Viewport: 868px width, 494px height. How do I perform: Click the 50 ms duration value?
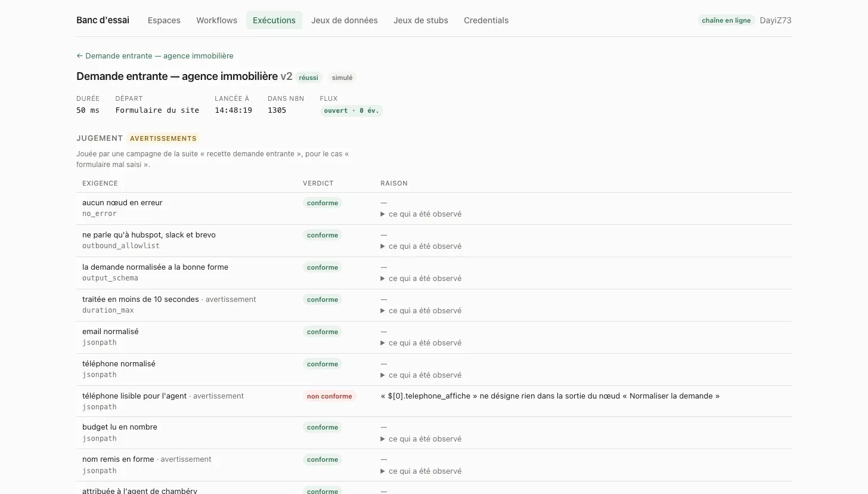(x=88, y=110)
